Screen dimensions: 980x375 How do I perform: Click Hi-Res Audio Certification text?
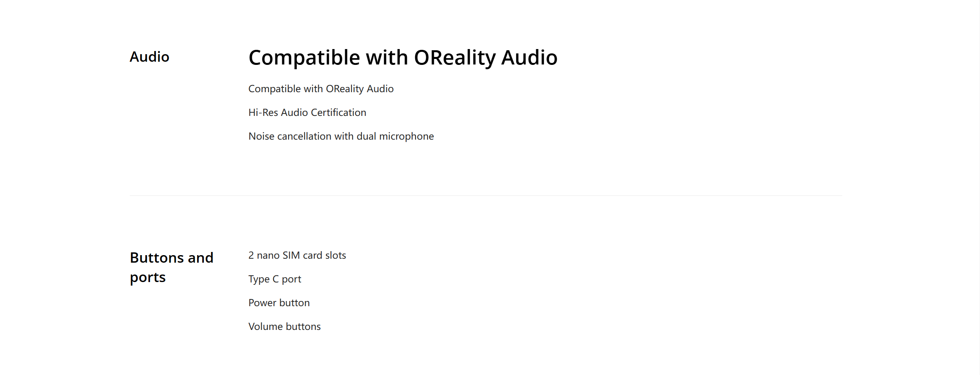[x=307, y=113]
